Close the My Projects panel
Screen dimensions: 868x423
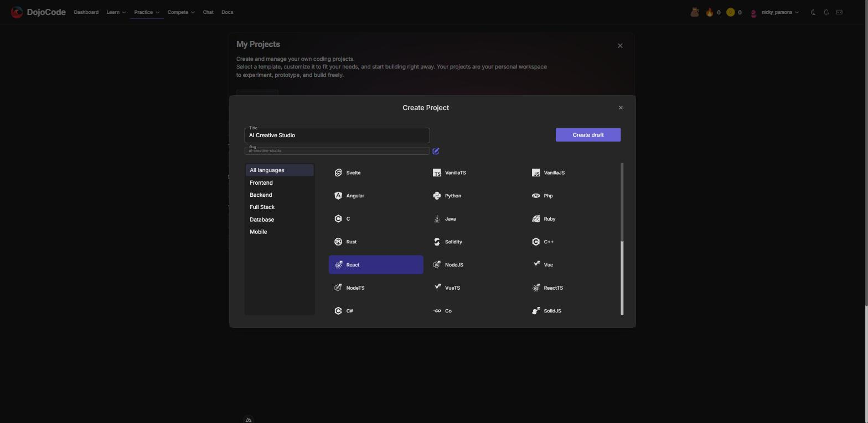620,46
